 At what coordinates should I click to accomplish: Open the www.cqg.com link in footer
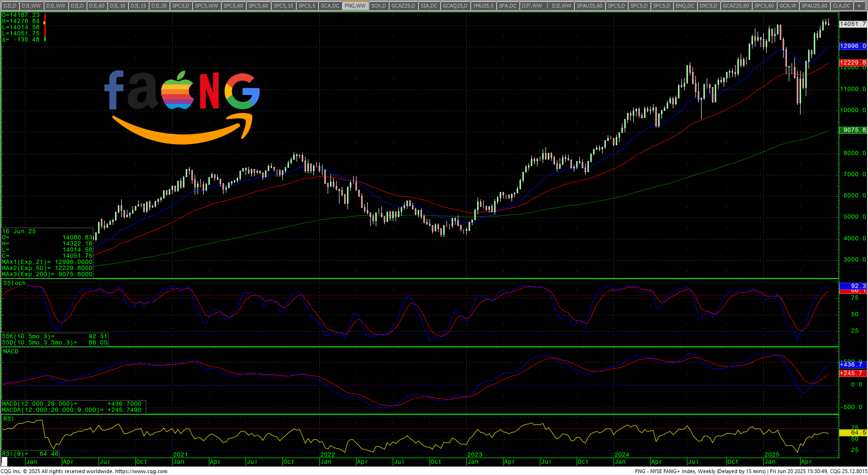coord(141,471)
